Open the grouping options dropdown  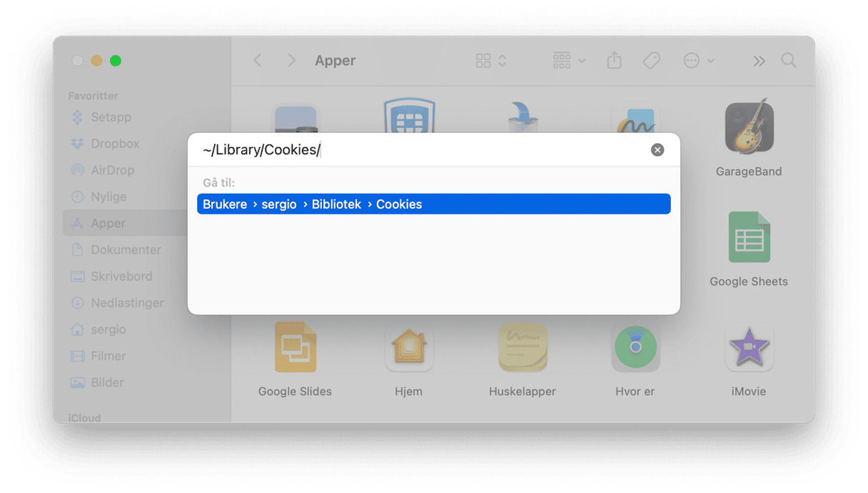pos(569,61)
